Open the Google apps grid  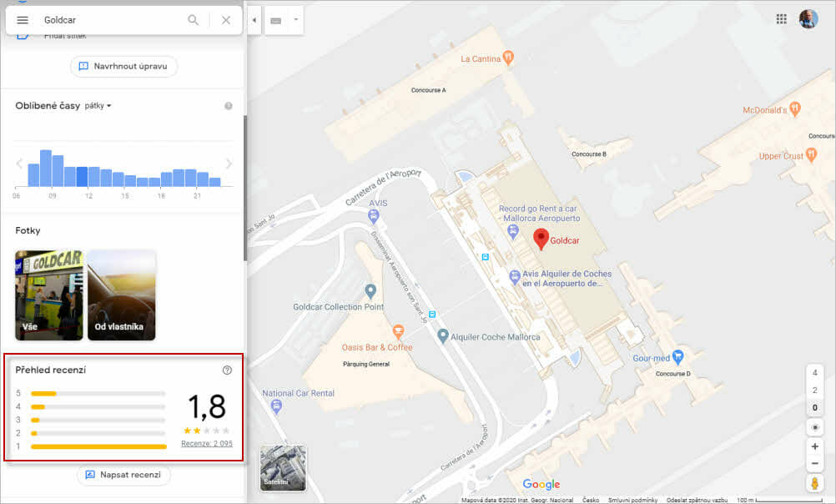[x=782, y=19]
